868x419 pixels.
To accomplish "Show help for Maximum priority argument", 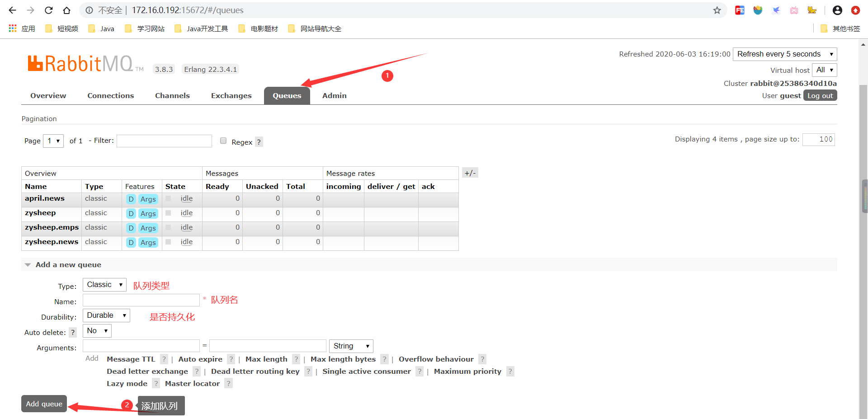I will (510, 371).
